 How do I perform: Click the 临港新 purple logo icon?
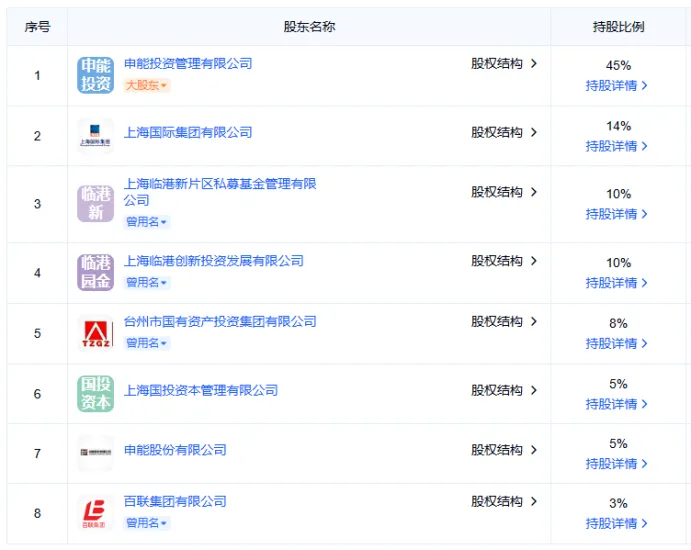(x=96, y=204)
